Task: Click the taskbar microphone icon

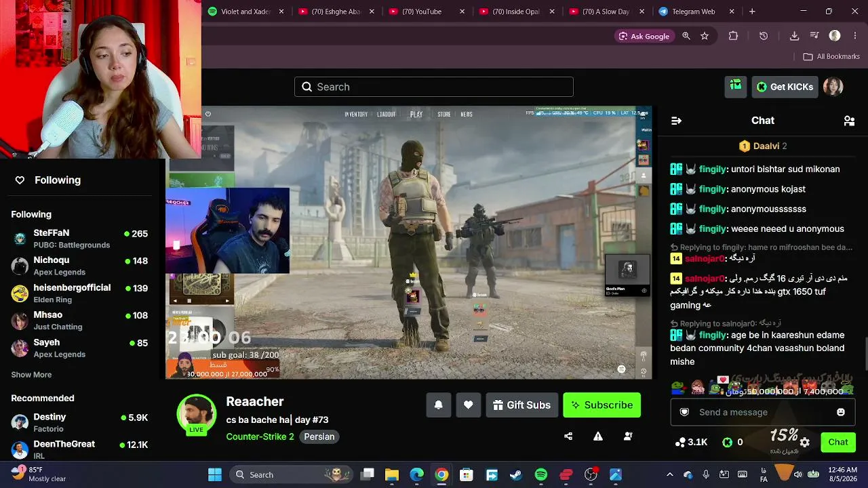Action: point(706,474)
